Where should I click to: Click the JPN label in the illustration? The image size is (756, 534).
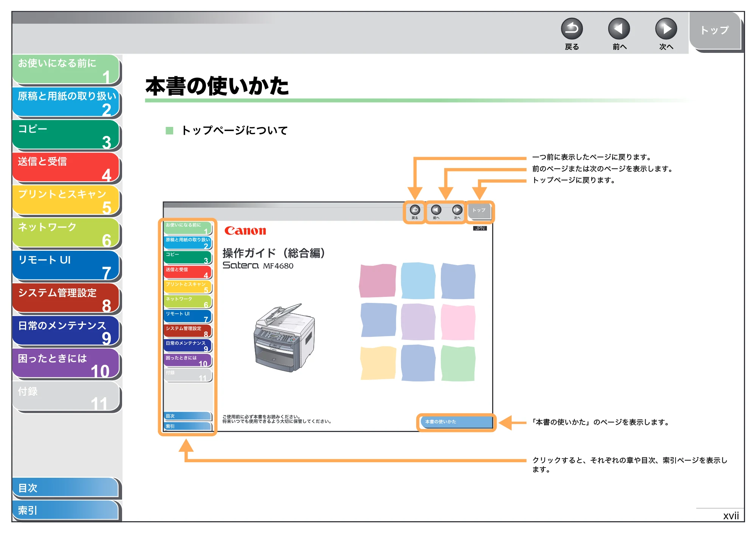pos(480,228)
